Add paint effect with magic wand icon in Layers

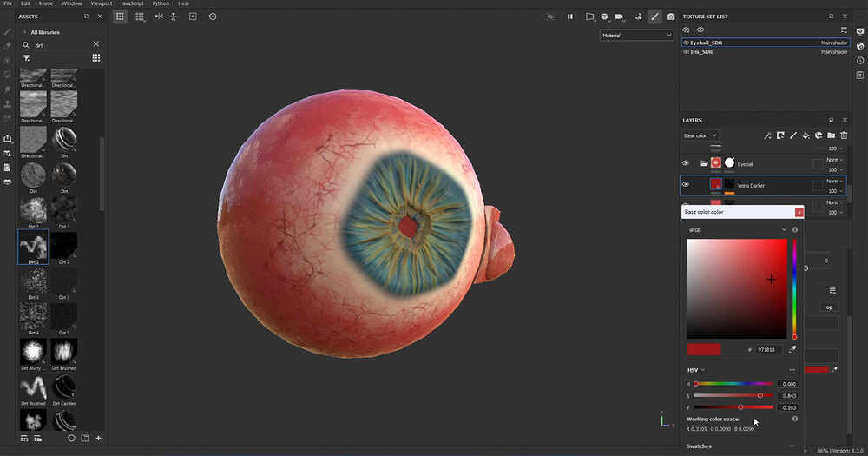(x=768, y=135)
